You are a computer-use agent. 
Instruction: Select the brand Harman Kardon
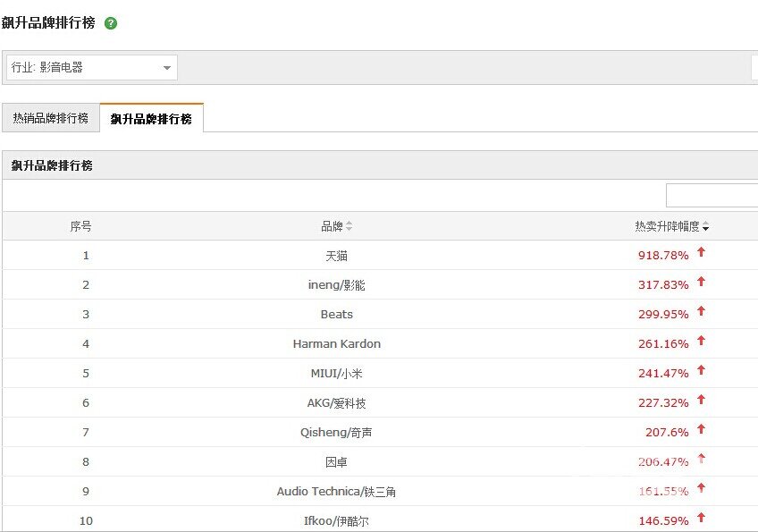[336, 344]
